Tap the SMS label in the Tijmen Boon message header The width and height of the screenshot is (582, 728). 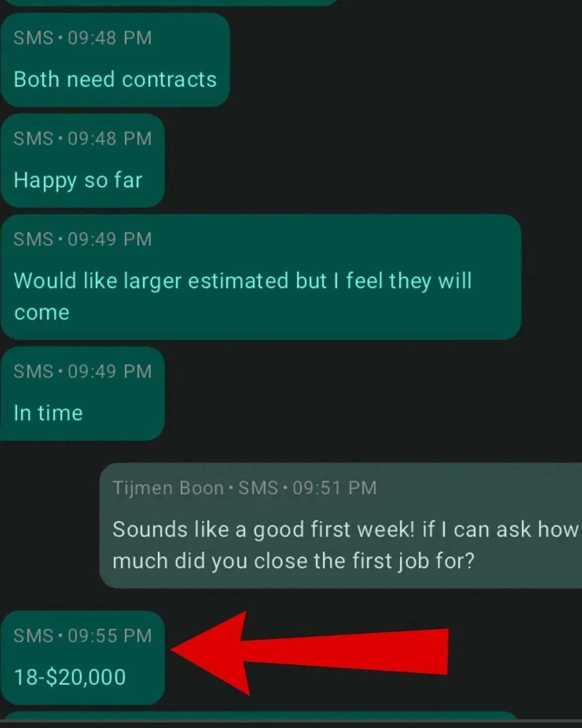point(258,488)
